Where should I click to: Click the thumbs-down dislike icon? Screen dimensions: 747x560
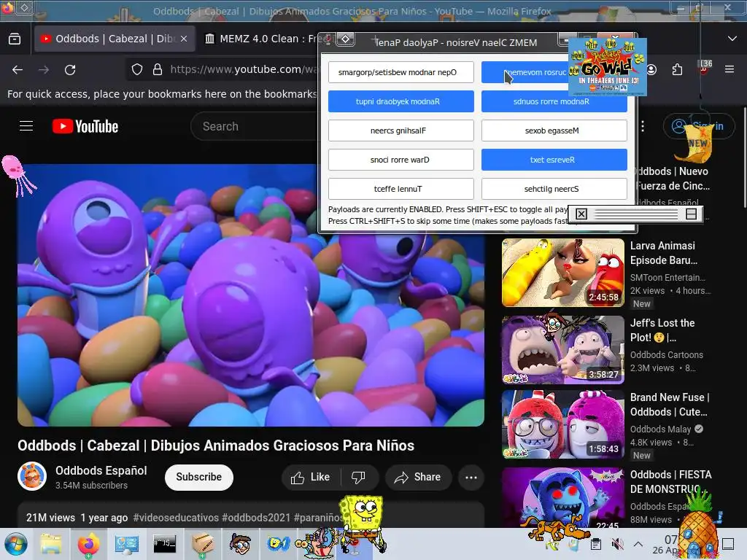(x=358, y=477)
